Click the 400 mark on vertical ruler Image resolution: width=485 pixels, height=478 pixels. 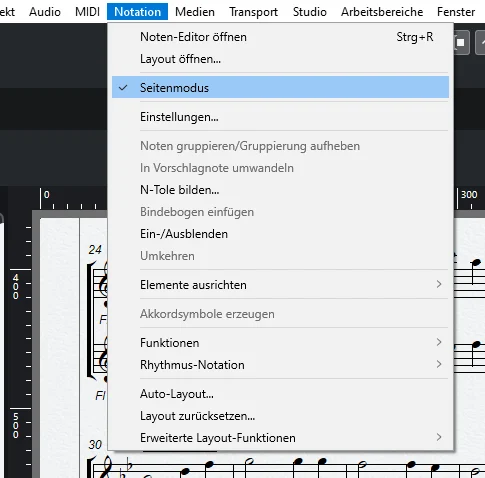[x=16, y=287]
